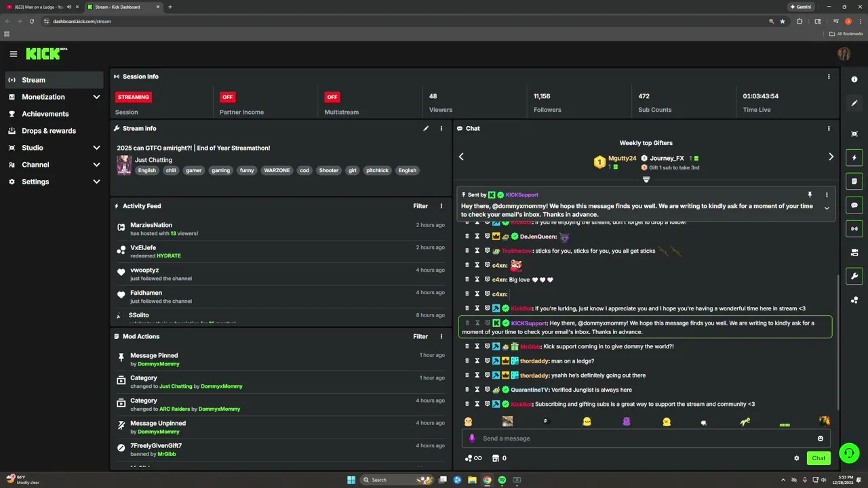Focus the Send a message field
This screenshot has width=868, height=488.
(x=646, y=439)
